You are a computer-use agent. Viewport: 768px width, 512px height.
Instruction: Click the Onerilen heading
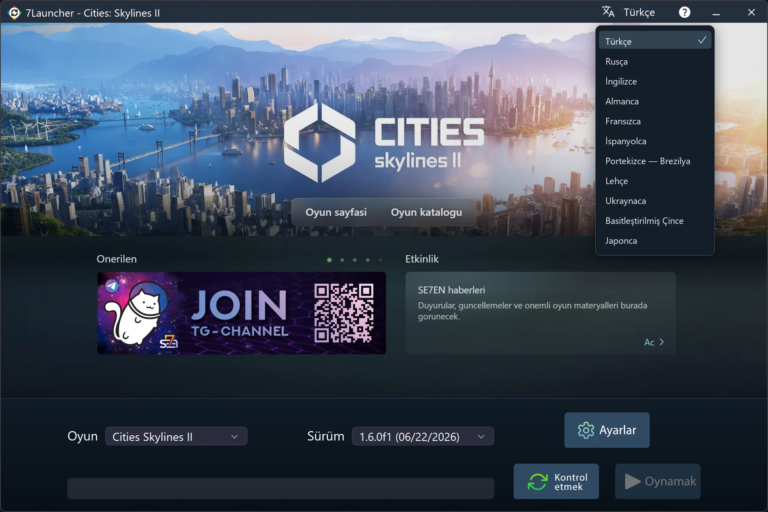tap(117, 259)
